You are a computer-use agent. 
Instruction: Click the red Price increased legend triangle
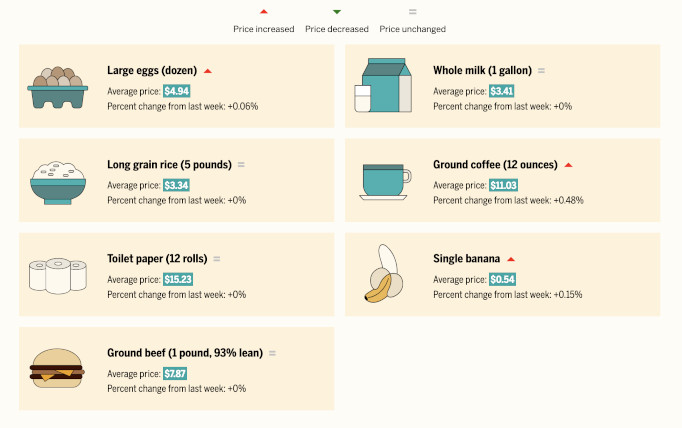coord(264,12)
